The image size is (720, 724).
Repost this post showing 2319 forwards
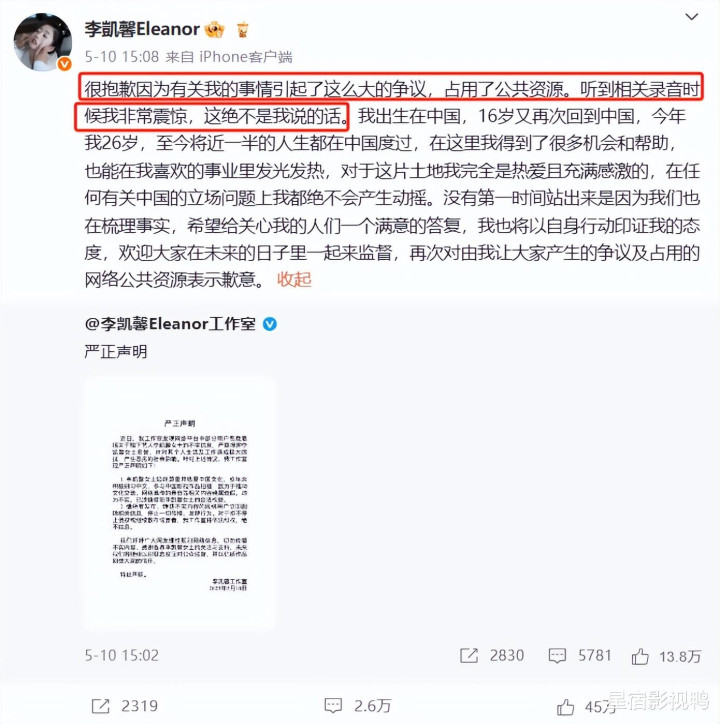coord(125,706)
